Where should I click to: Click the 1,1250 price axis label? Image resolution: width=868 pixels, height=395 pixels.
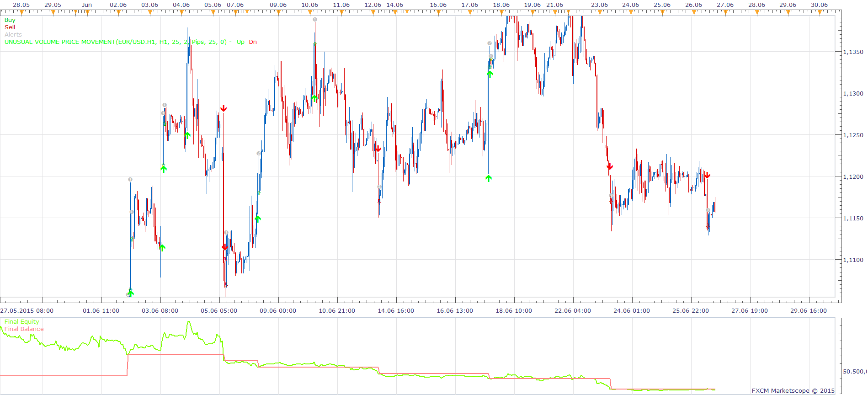(853, 135)
